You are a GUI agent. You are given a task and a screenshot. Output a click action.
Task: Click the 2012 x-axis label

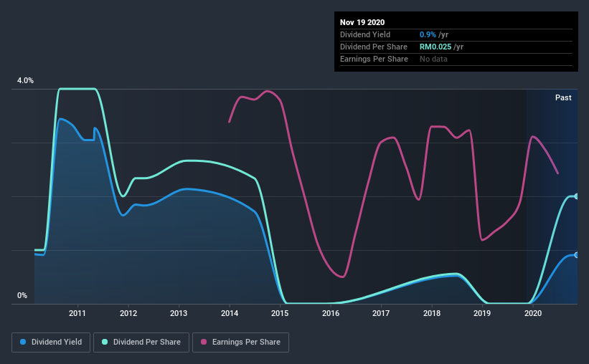128,313
